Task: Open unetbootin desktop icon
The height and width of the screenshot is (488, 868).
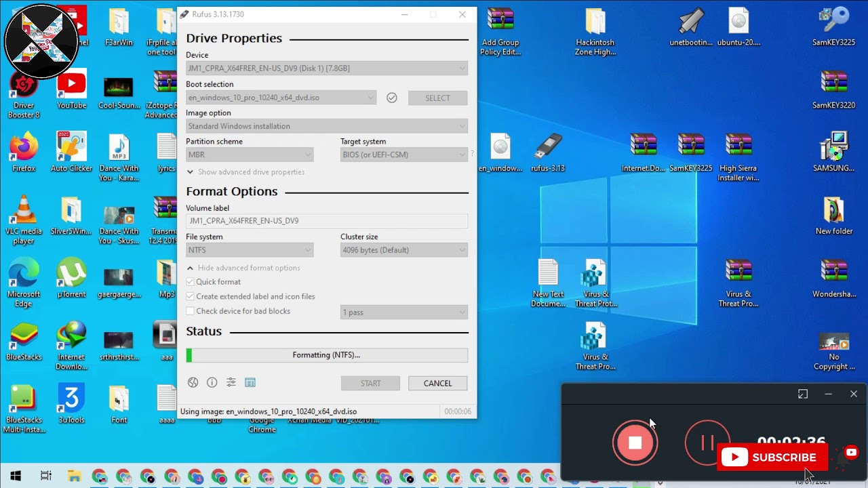Action: tap(691, 27)
